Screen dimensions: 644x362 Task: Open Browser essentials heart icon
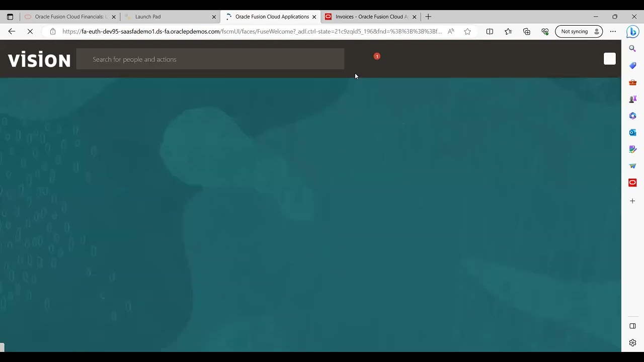[x=545, y=31]
